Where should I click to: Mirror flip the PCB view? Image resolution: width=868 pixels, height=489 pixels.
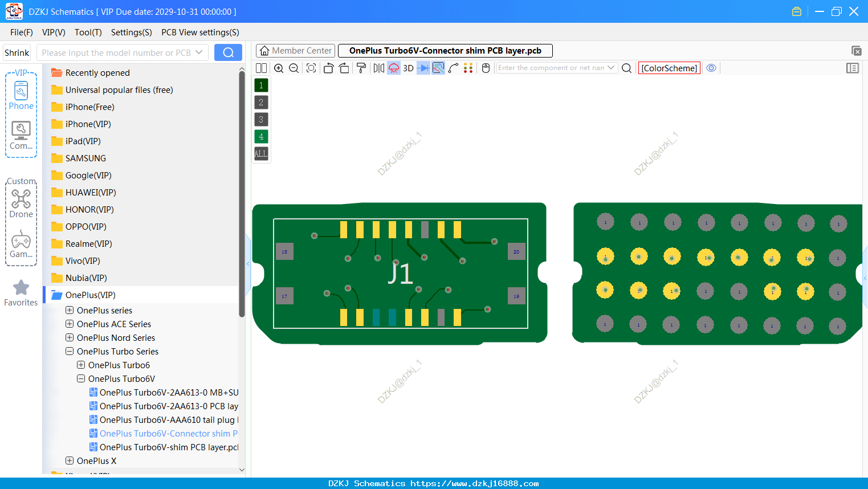pos(379,68)
